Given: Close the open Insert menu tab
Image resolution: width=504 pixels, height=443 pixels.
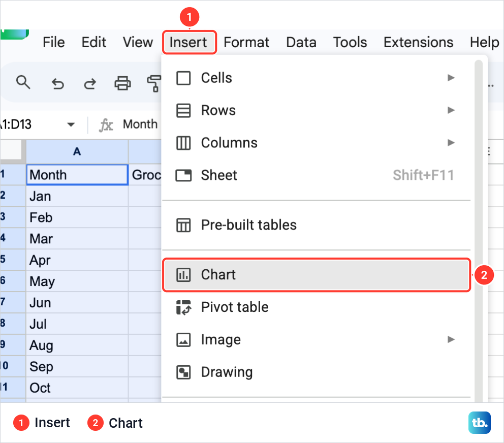Looking at the screenshot, I should point(189,43).
